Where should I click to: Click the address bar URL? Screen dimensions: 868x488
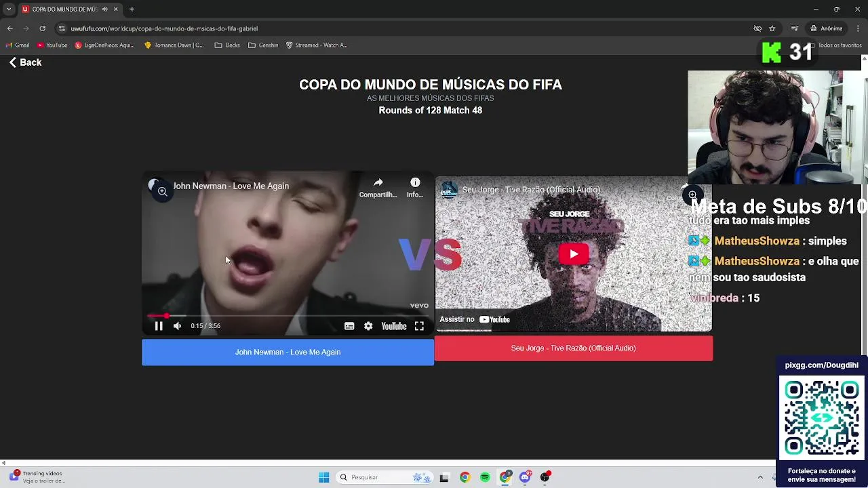164,28
